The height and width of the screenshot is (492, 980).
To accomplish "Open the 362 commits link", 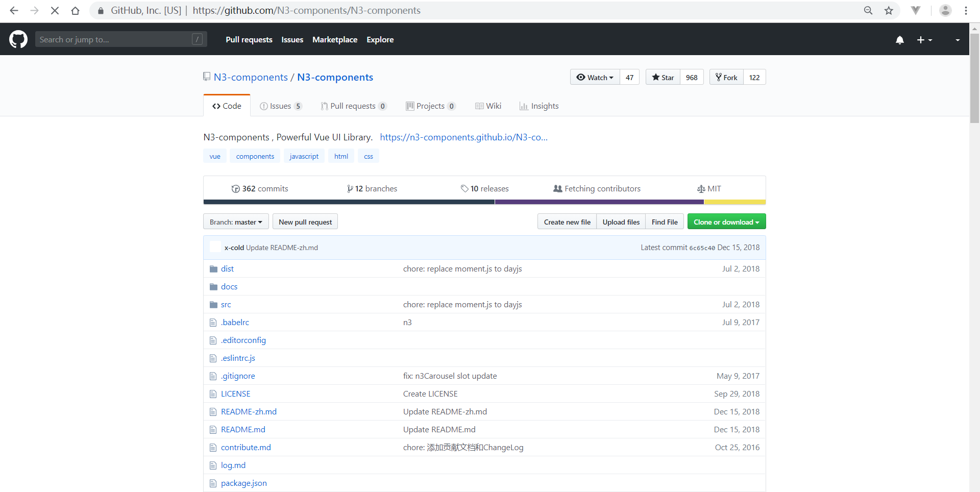I will [x=260, y=188].
